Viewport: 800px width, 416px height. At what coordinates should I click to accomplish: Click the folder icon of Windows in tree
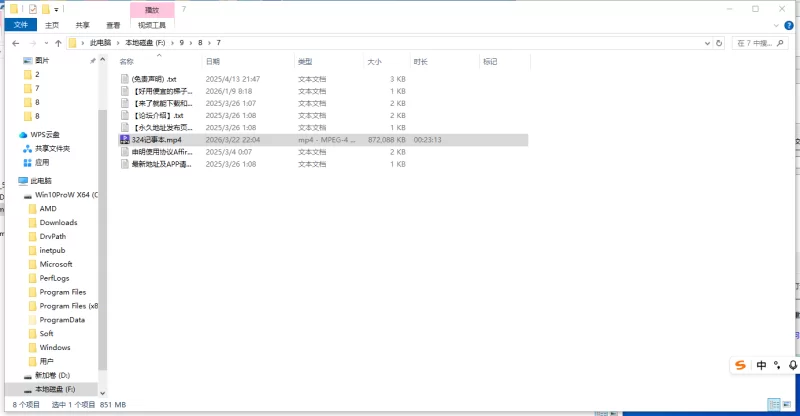(x=33, y=348)
